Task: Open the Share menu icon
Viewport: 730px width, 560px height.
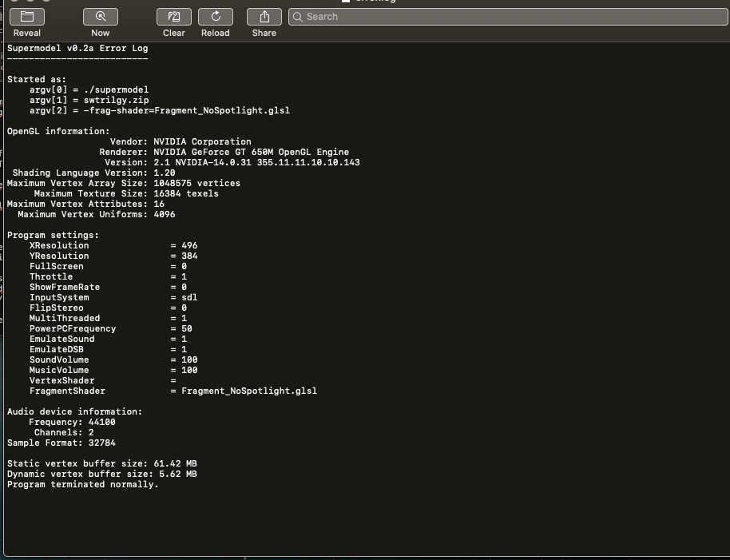Action: click(x=264, y=17)
